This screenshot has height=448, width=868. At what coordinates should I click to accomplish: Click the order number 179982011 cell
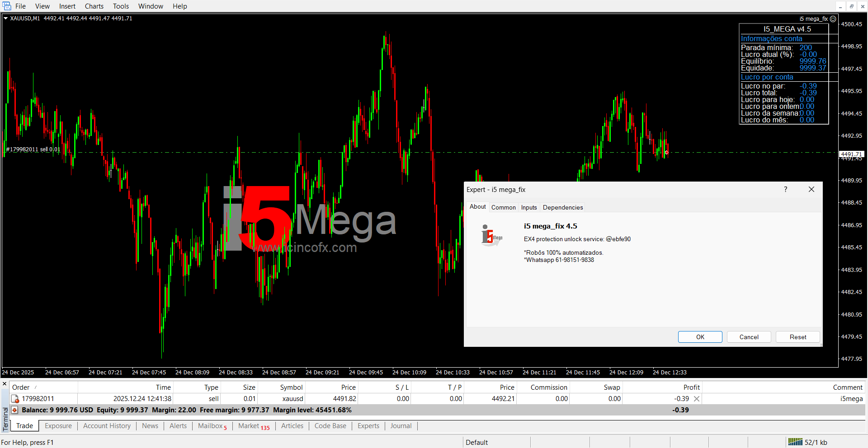tap(38, 399)
